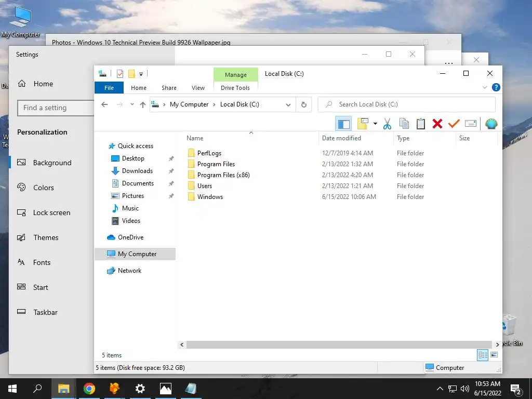This screenshot has width=532, height=399.
Task: Click the Paste clipboard icon
Action: [x=420, y=124]
